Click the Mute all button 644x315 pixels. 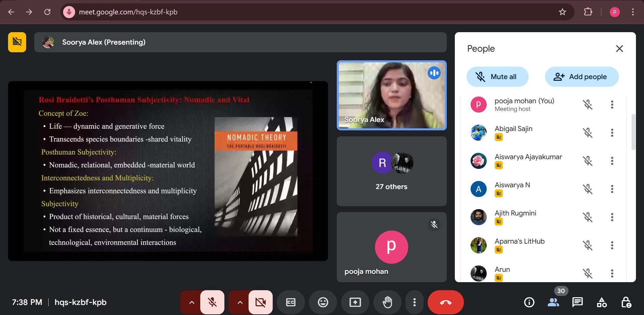(497, 77)
